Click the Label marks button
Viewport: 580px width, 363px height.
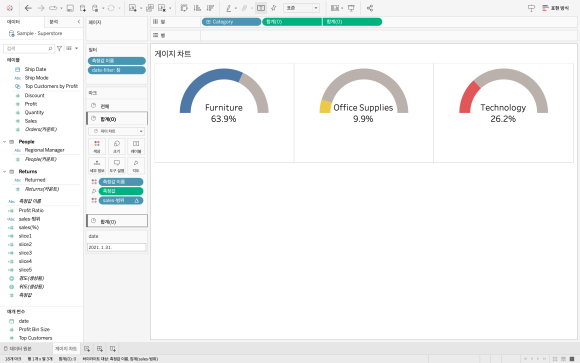tap(136, 147)
